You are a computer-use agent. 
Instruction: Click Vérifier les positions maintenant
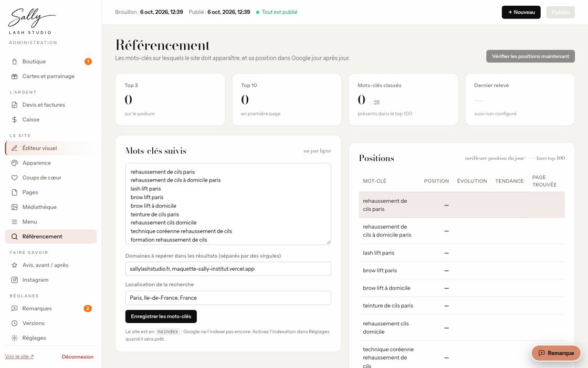(530, 56)
